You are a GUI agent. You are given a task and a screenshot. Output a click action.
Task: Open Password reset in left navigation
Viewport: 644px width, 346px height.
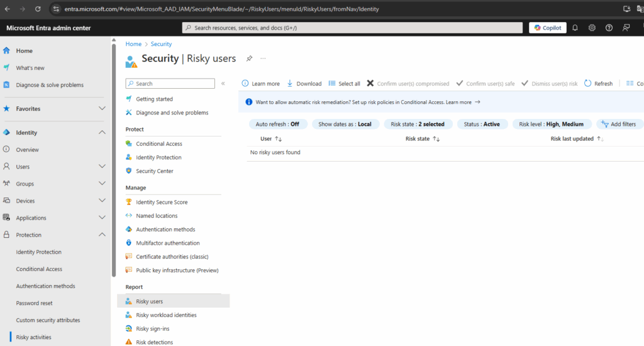click(34, 303)
